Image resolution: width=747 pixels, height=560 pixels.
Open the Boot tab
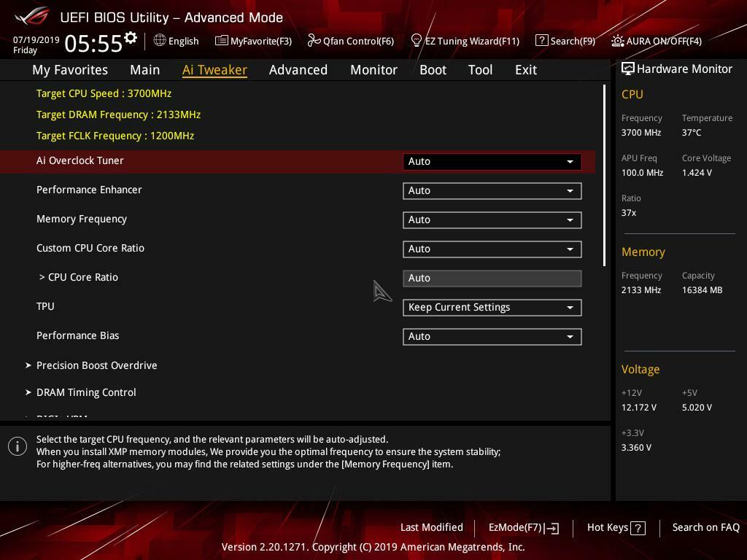[x=433, y=70]
